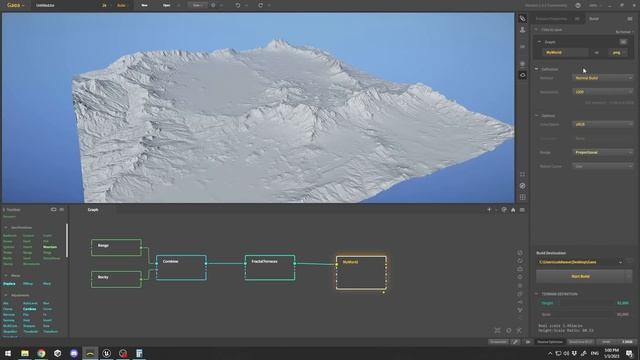Collapse the Graph section in Build panel

coord(539,42)
